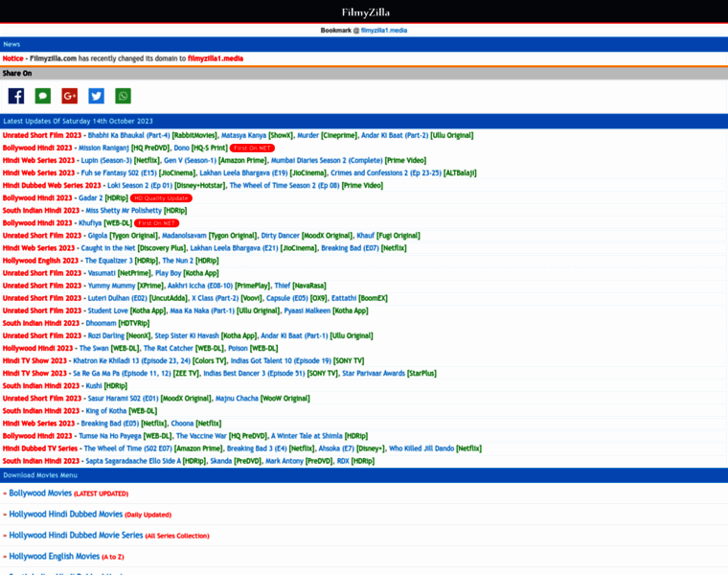
Task: Share the page on Facebook
Action: 16,96
